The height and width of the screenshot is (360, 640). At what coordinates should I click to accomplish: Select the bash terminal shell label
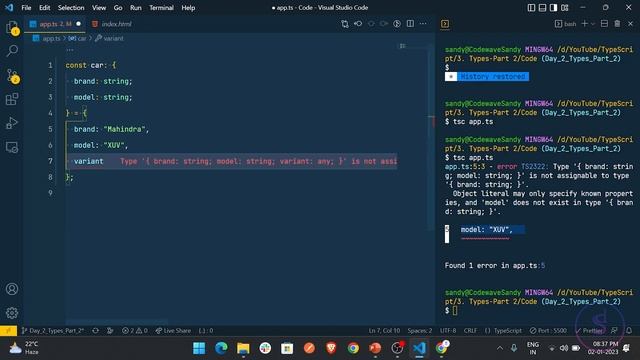pyautogui.click(x=566, y=24)
